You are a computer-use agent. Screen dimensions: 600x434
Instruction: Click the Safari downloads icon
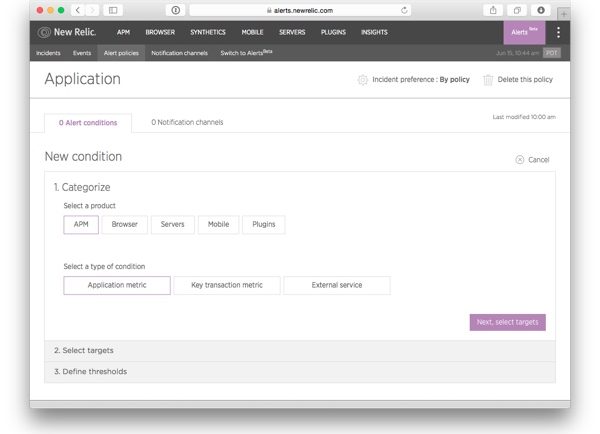[x=541, y=10]
